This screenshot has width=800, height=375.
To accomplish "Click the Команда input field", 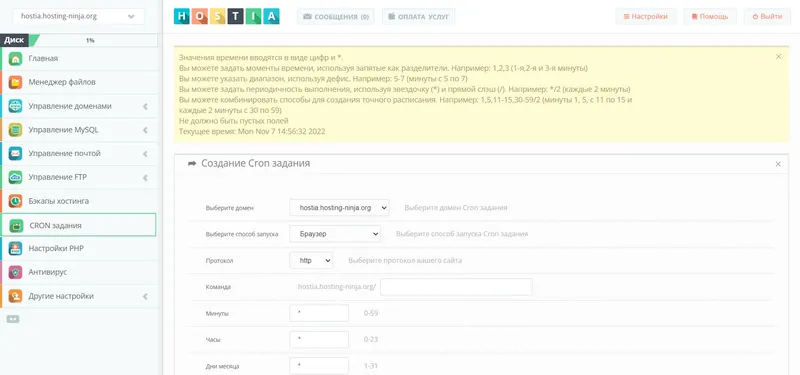I will point(456,287).
